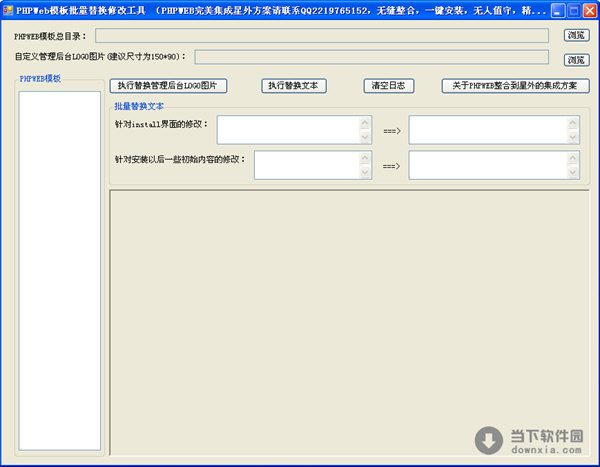The height and width of the screenshot is (467, 600).
Task: Minimize the PHPWeb tool window
Action: pos(558,11)
